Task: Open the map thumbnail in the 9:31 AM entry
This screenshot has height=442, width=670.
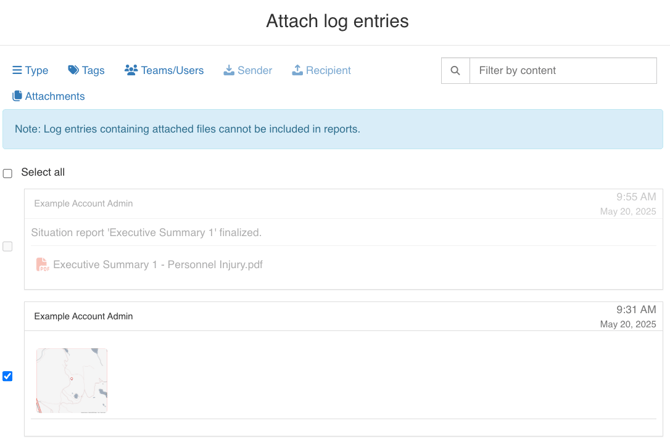Action: (x=72, y=380)
